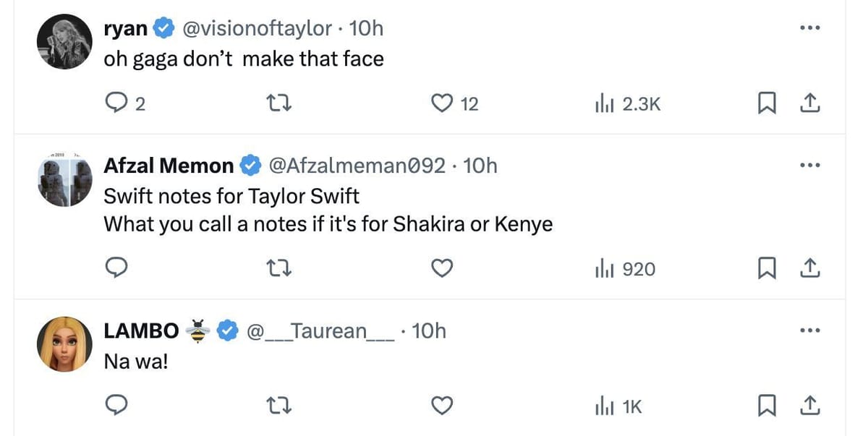Share ryan's tweet
The width and height of the screenshot is (868, 436).
click(810, 103)
